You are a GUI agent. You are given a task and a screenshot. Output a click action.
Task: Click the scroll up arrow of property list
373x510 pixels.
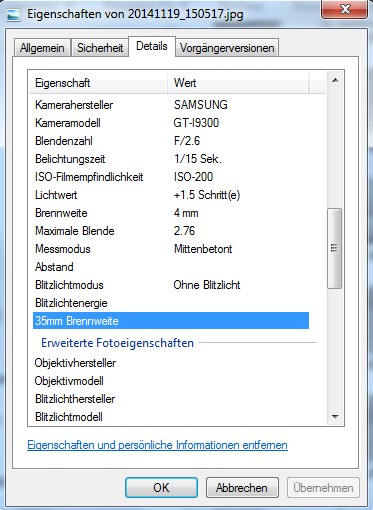click(335, 80)
